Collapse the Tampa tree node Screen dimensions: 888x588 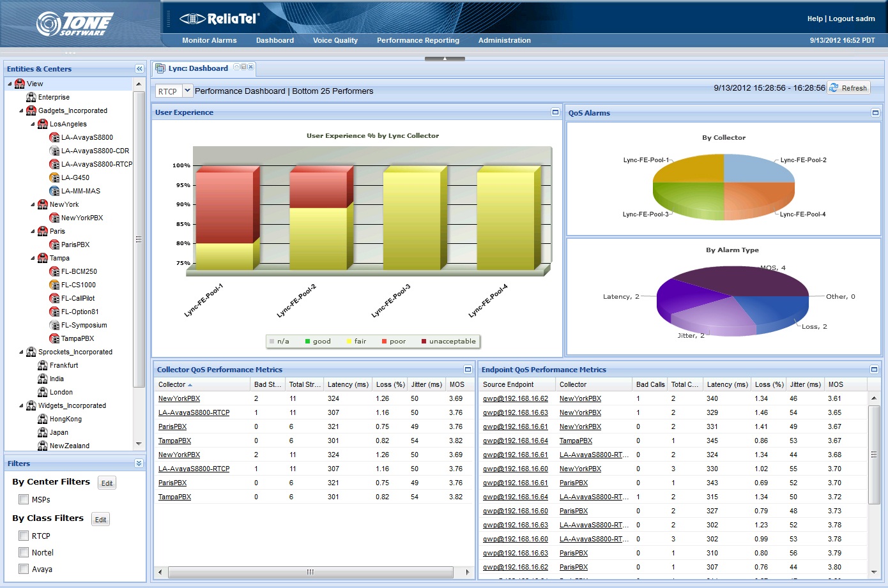[33, 258]
